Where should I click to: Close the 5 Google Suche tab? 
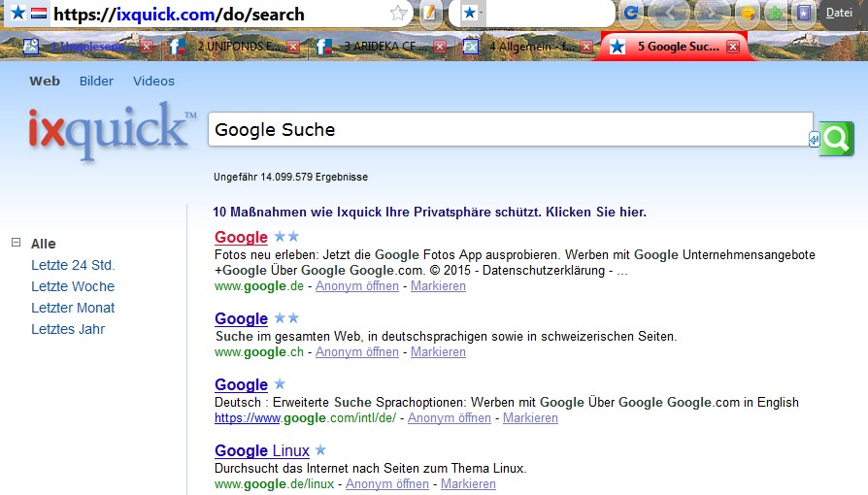point(733,47)
